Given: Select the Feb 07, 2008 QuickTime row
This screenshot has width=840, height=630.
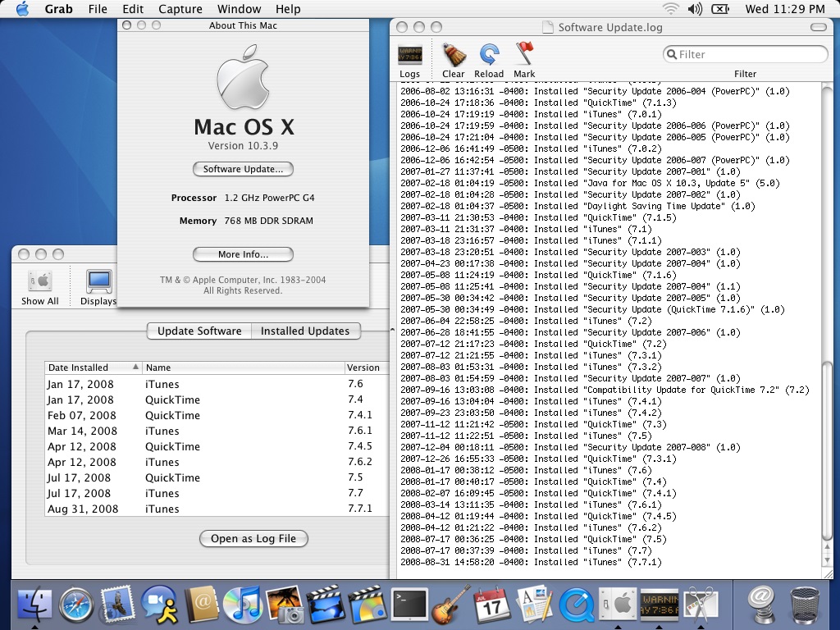Looking at the screenshot, I should pos(217,415).
